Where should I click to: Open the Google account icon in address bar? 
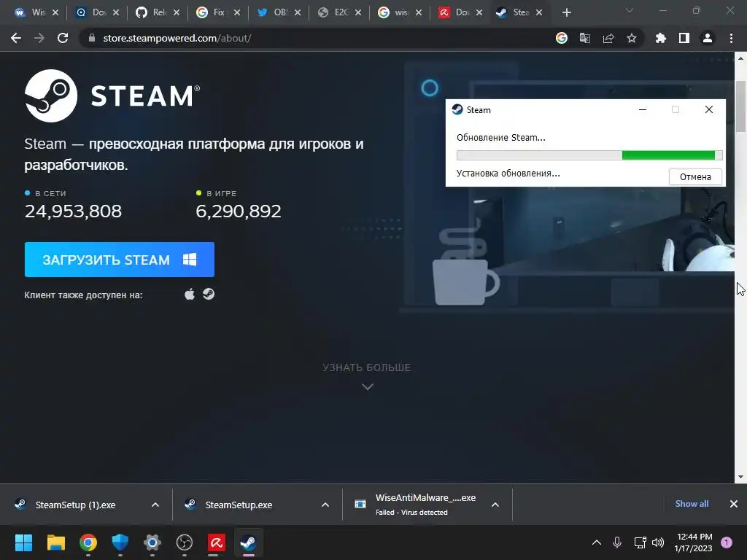point(562,38)
